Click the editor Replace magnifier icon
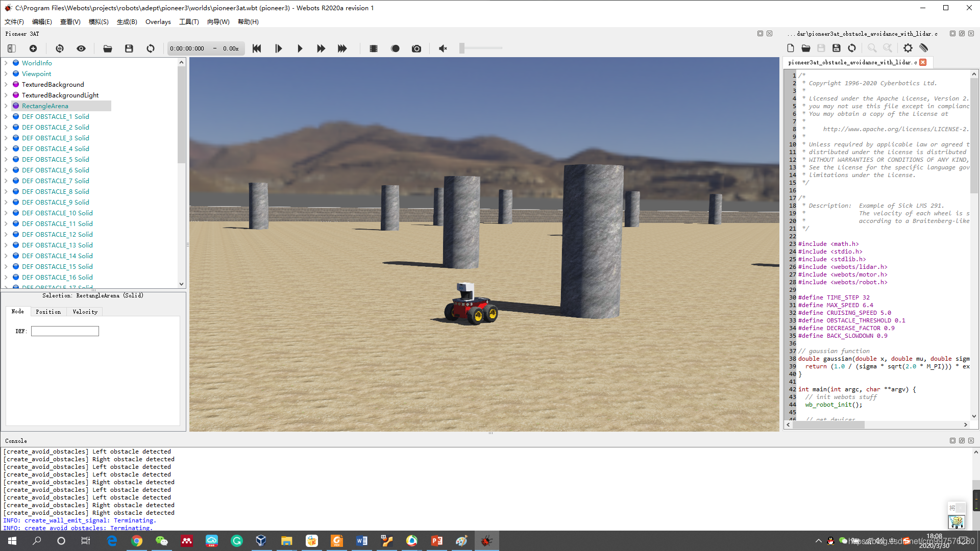The image size is (980, 551). (x=888, y=48)
